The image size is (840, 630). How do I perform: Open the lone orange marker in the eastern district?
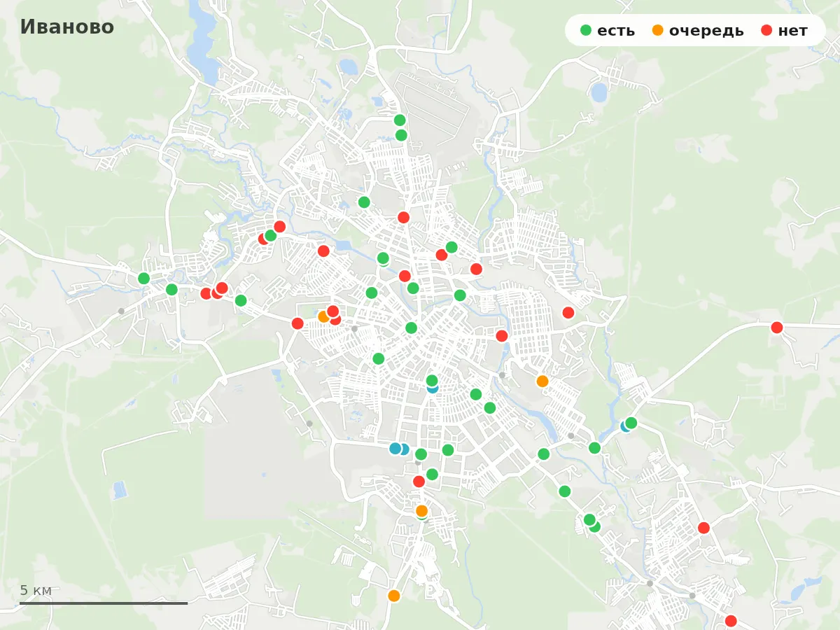pyautogui.click(x=542, y=381)
